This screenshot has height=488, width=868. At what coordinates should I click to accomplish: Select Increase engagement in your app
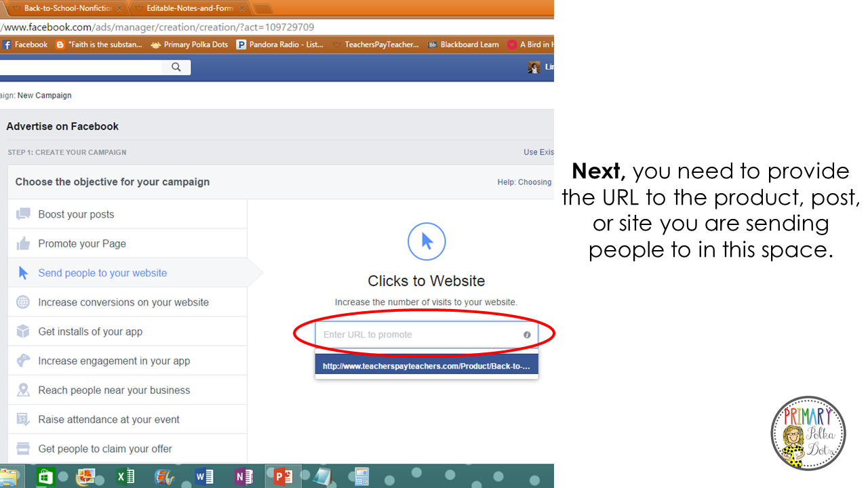click(x=127, y=361)
